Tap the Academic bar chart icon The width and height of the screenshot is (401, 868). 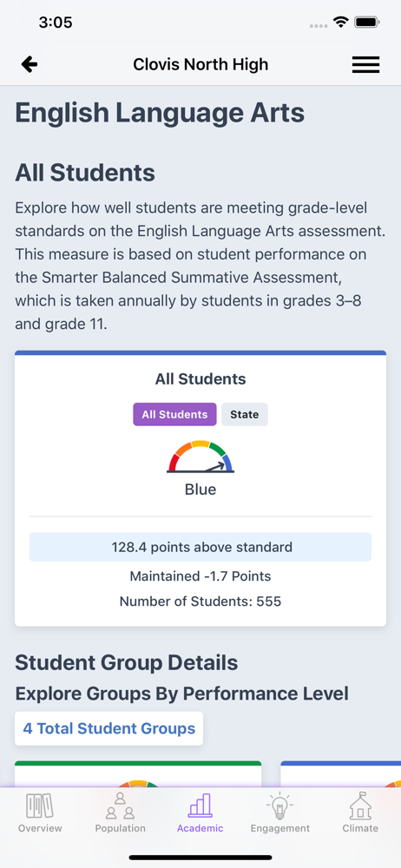click(200, 806)
